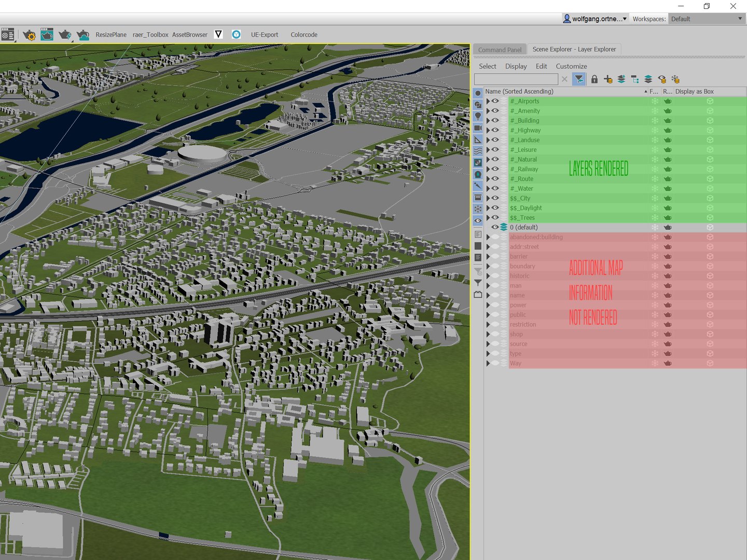Viewport: 747px width, 560px height.
Task: Open the wolfgang.ortne... user account dropdown
Action: point(595,19)
